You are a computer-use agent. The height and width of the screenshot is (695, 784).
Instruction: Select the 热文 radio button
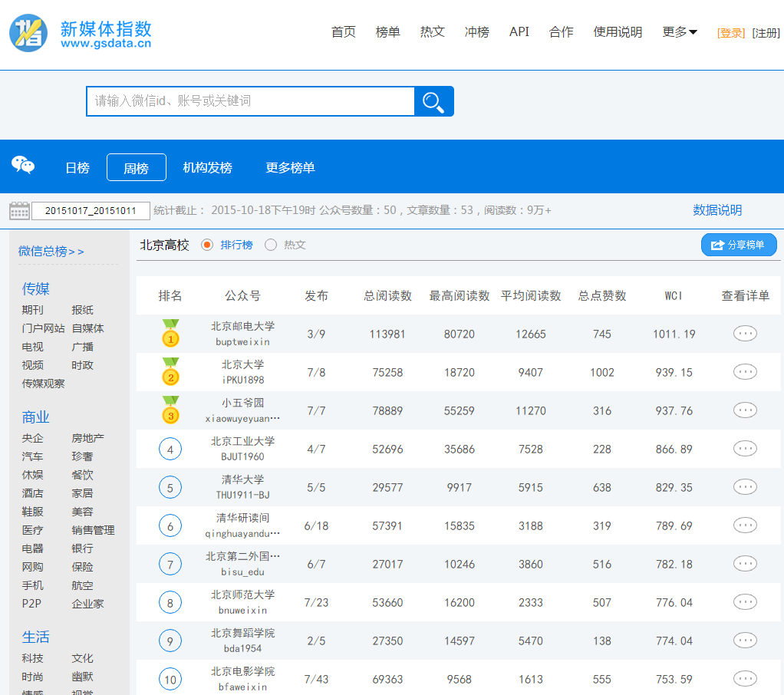pyautogui.click(x=271, y=245)
